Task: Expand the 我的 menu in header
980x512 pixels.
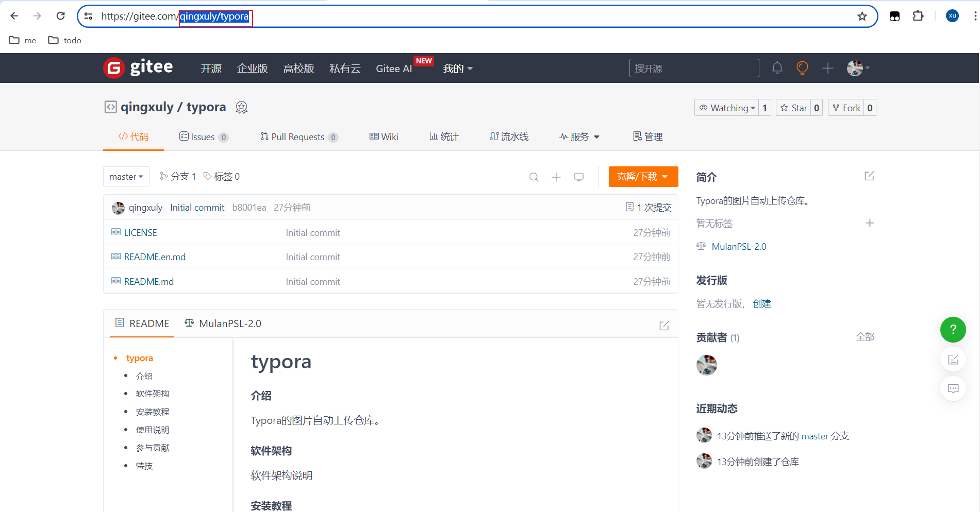Action: click(x=457, y=69)
